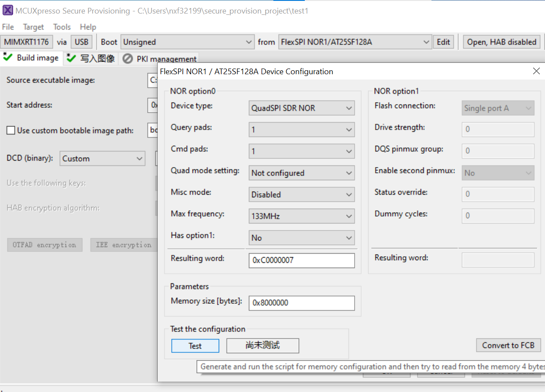Open the DCD (binary) Custom dropdown
The image size is (545, 392).
point(139,158)
